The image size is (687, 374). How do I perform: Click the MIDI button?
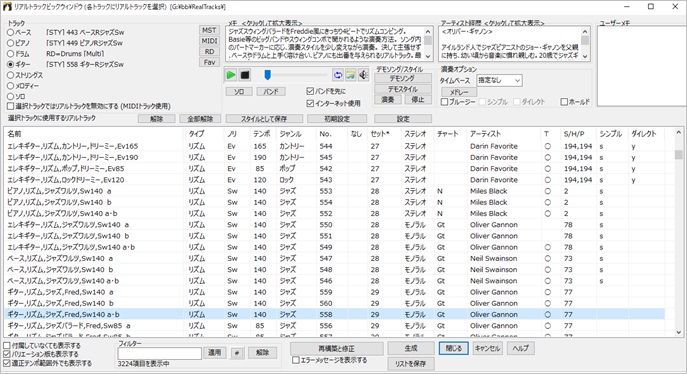209,41
